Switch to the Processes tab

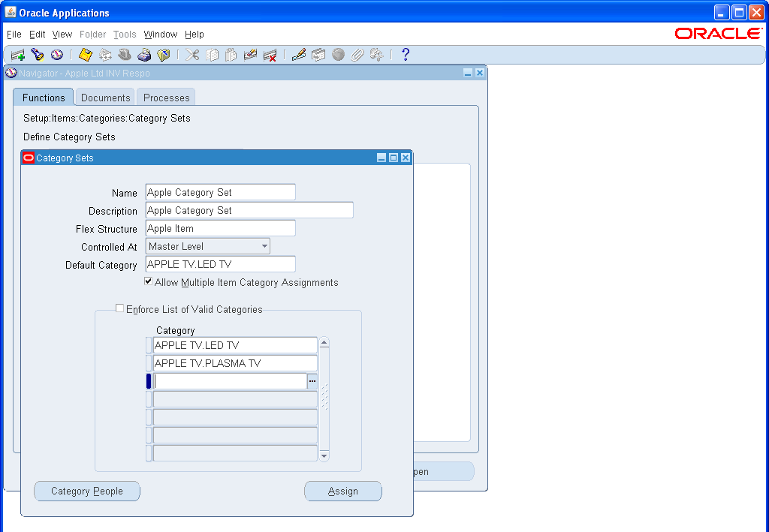pyautogui.click(x=165, y=97)
